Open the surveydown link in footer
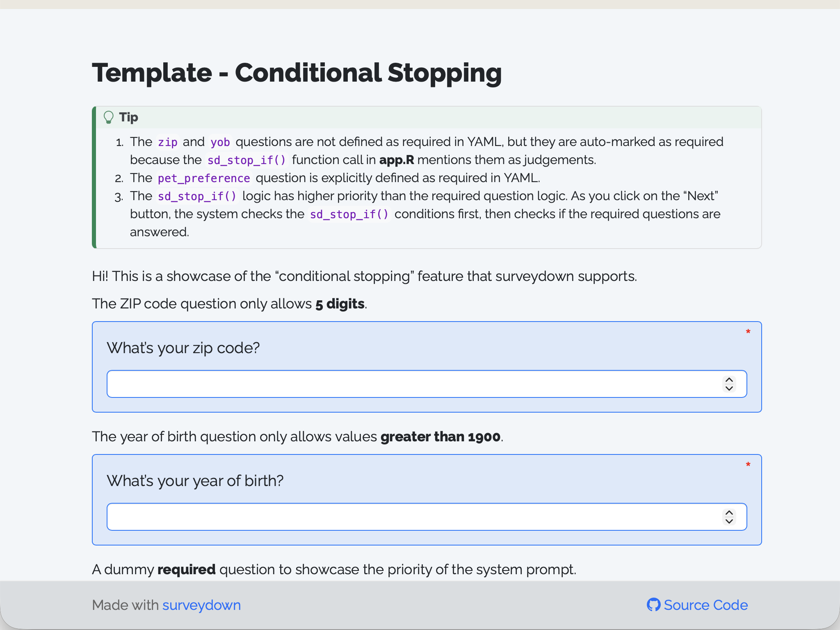840x630 pixels. tap(201, 605)
